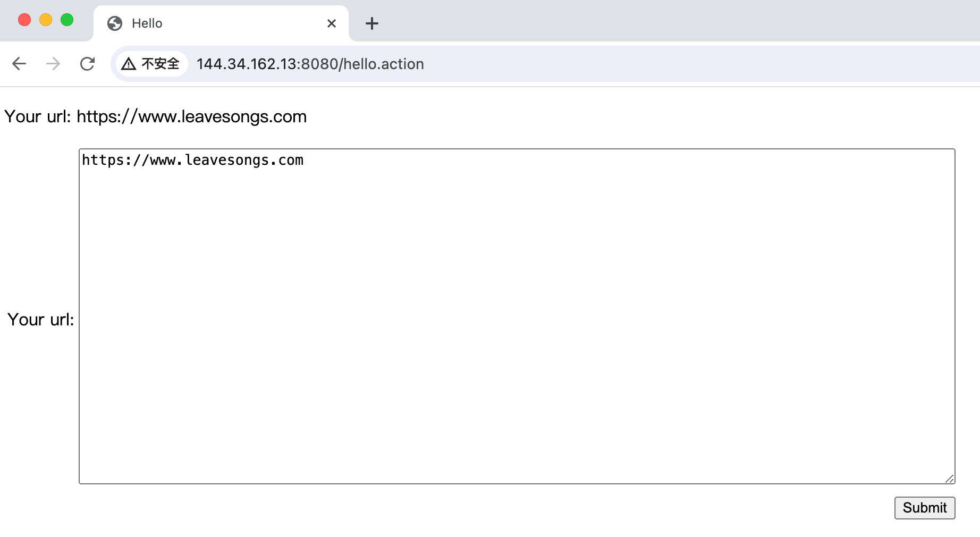The width and height of the screenshot is (980, 537).
Task: Reload the current page
Action: click(x=87, y=64)
